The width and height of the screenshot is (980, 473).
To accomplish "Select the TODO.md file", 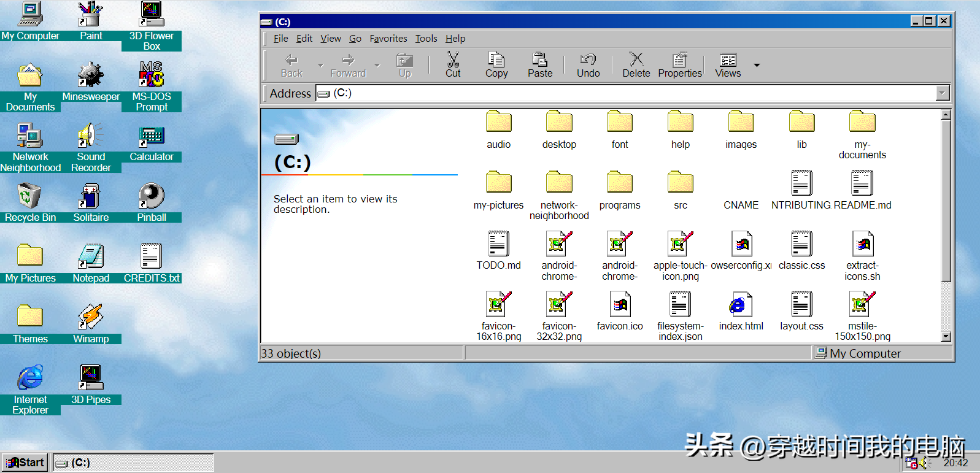I will point(498,251).
